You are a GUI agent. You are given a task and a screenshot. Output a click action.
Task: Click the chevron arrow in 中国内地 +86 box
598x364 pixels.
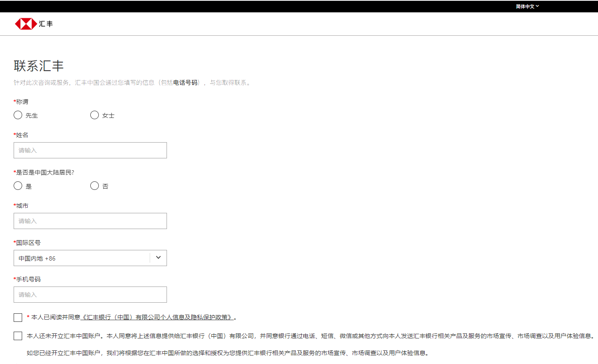(x=158, y=258)
